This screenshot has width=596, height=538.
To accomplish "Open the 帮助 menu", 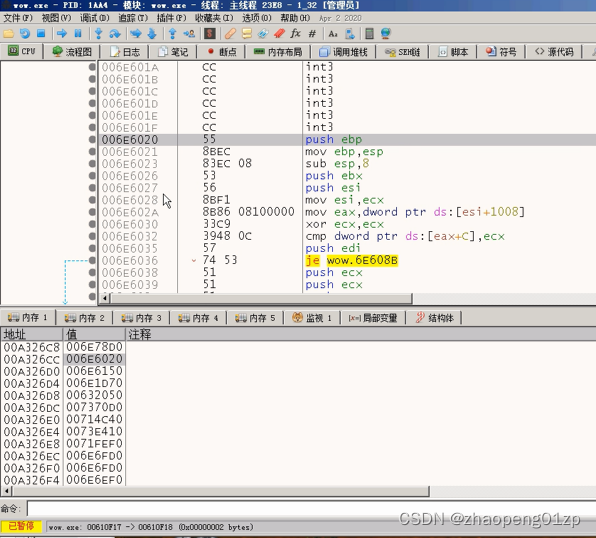I will coord(295,18).
